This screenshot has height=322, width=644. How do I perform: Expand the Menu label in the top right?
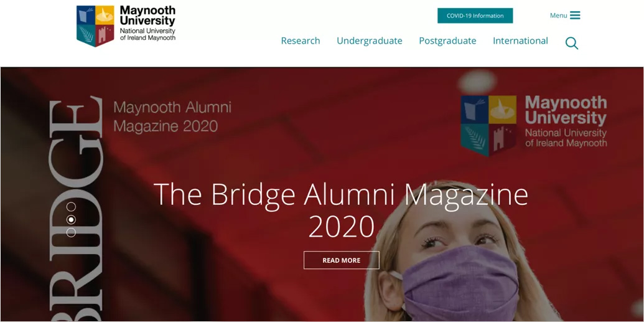click(x=558, y=16)
